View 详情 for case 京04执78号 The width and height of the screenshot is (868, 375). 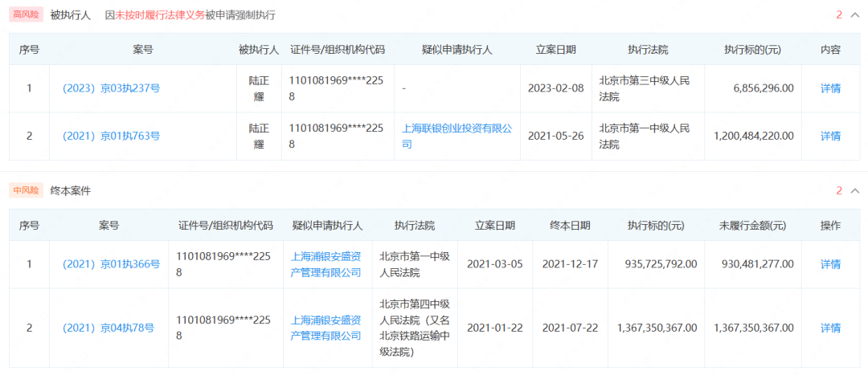(x=830, y=328)
